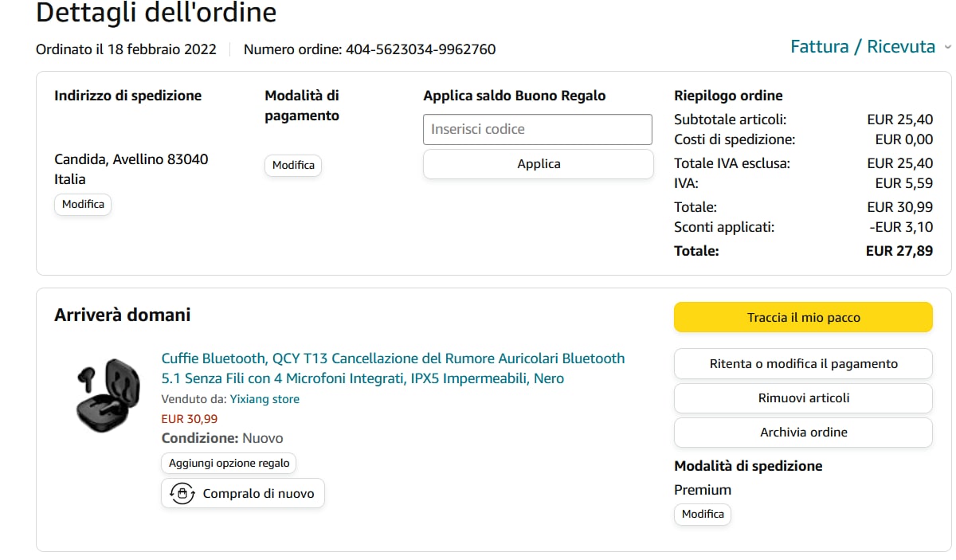This screenshot has height=560, width=956.
Task: Click Modifica under Modalità di spedizione
Action: (x=703, y=515)
